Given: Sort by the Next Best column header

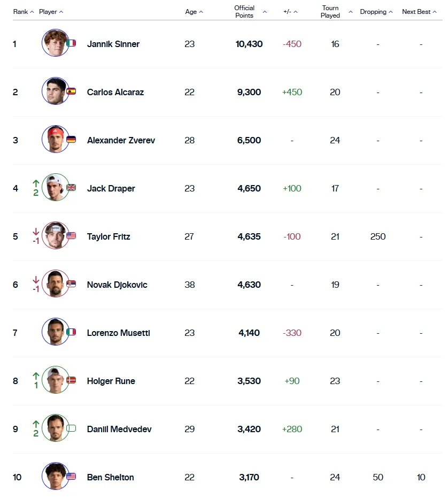Looking at the screenshot, I should tap(419, 12).
